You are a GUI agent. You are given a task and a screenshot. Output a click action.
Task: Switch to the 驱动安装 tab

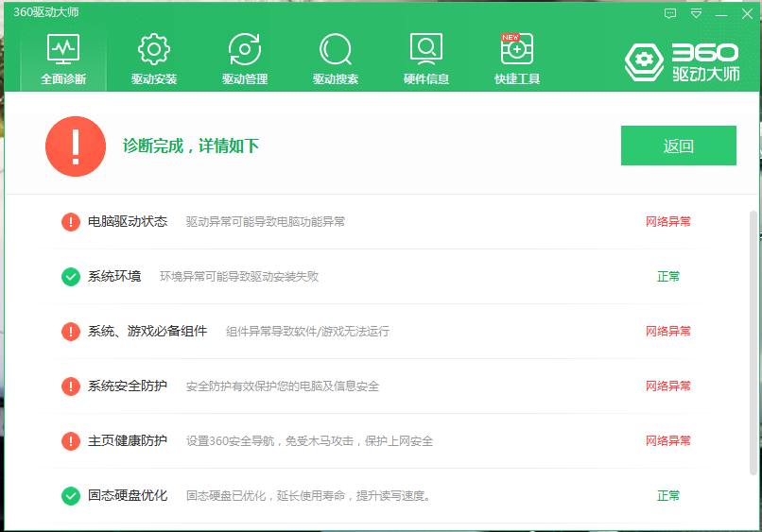(153, 60)
